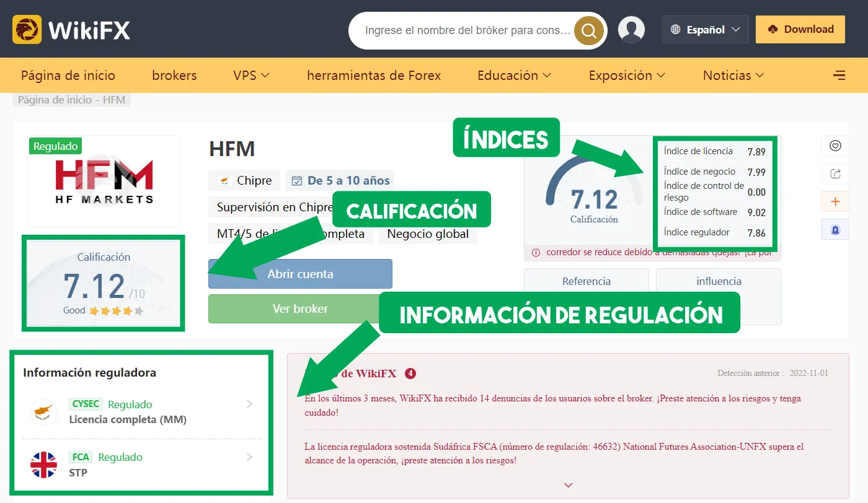Click the Download button
The height and width of the screenshot is (503, 868).
800,29
